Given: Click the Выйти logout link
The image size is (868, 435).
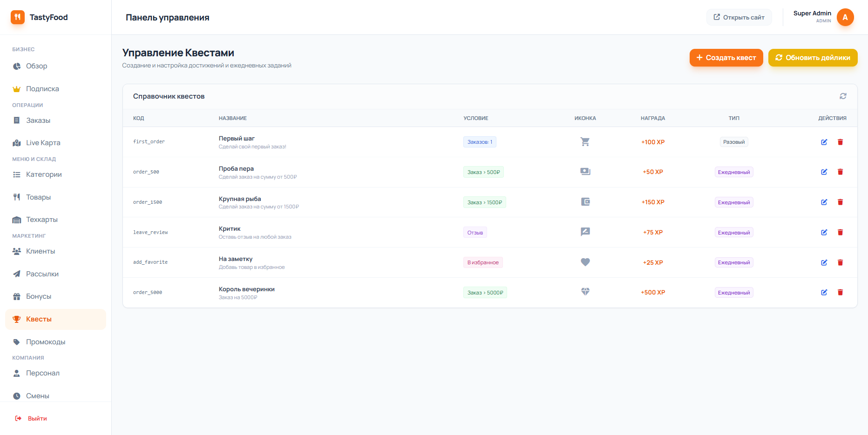Looking at the screenshot, I should 37,418.
